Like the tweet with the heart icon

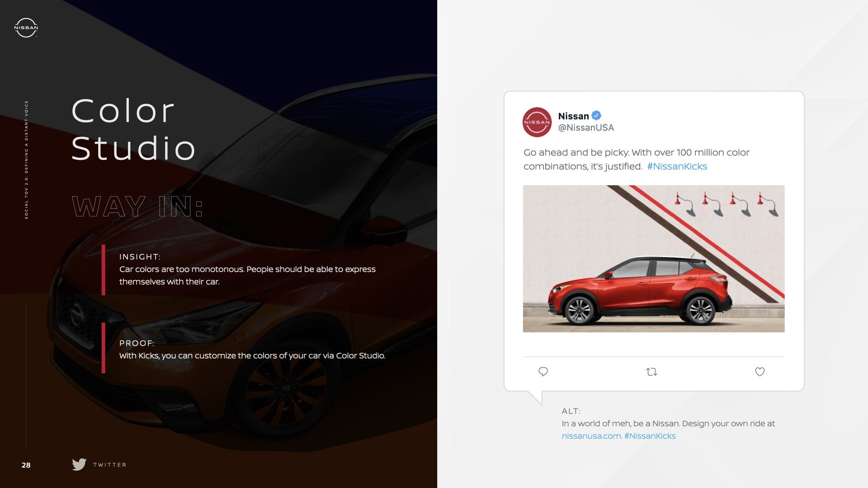click(759, 371)
